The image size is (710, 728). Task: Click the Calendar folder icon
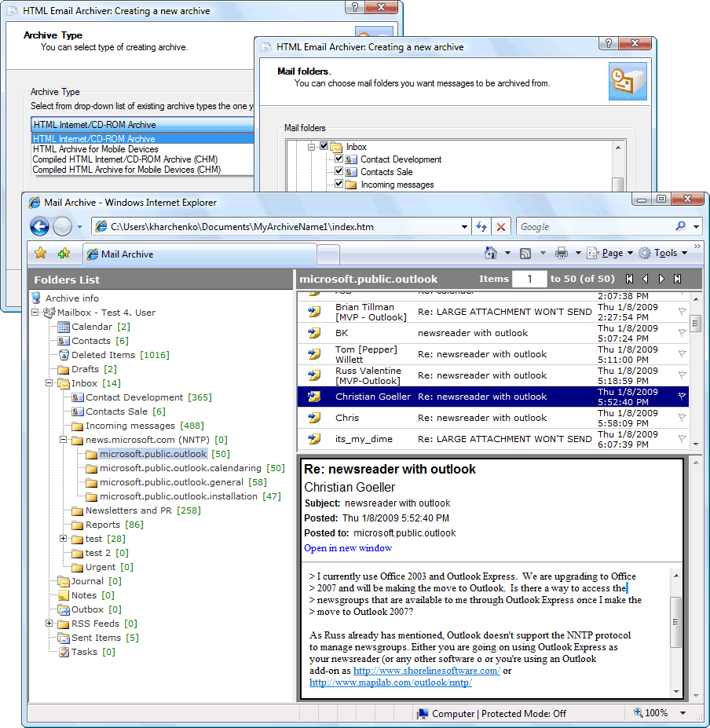coord(63,327)
